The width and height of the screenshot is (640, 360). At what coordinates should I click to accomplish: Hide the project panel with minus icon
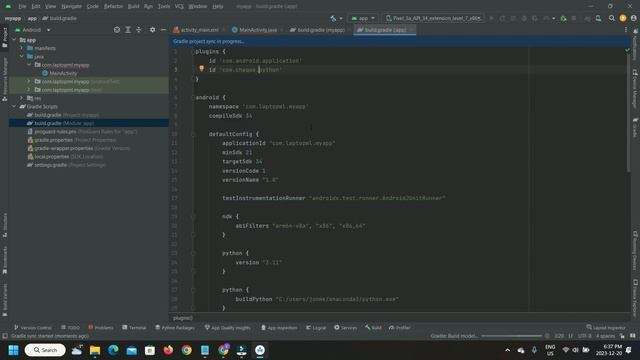[163, 30]
